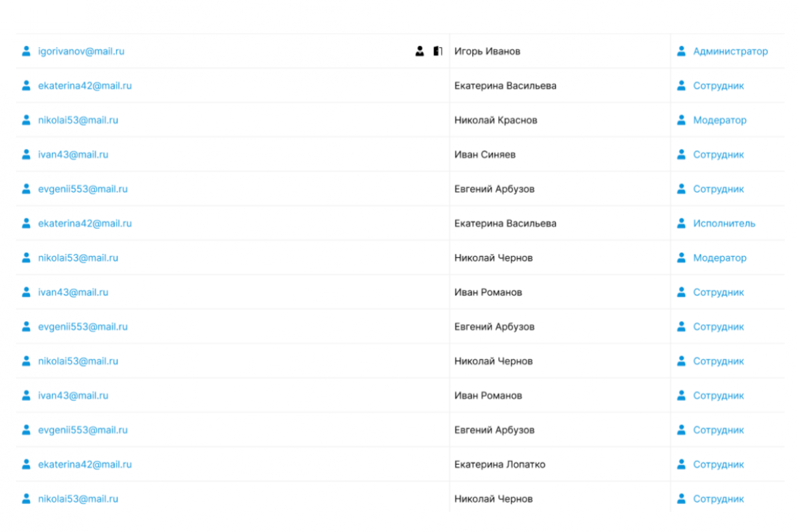Click the door icon in Игорь Иванов's row
This screenshot has height=532, width=798.
pyautogui.click(x=438, y=51)
